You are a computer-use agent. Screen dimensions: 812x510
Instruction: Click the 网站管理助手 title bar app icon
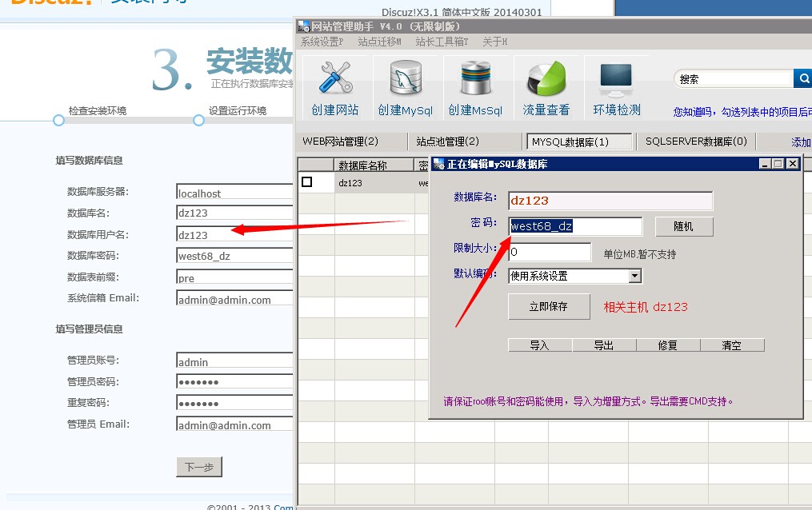pyautogui.click(x=304, y=26)
